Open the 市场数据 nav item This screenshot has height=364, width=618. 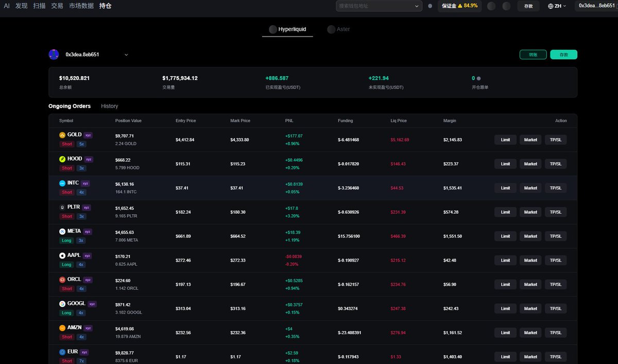81,6
